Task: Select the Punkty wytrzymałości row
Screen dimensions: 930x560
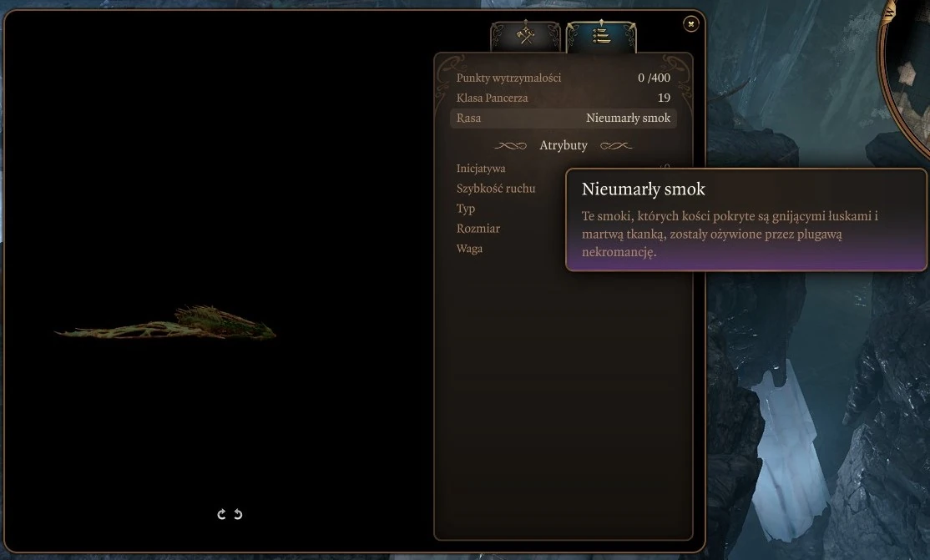Action: [564, 78]
